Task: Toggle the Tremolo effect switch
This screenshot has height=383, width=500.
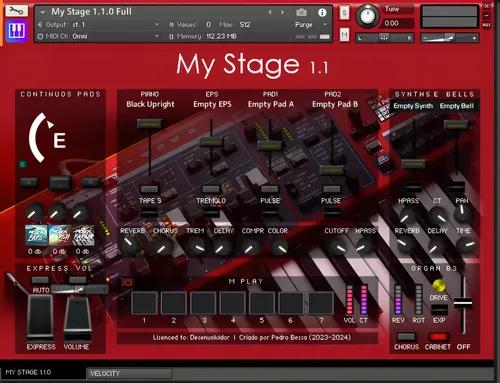Action: 211,189
